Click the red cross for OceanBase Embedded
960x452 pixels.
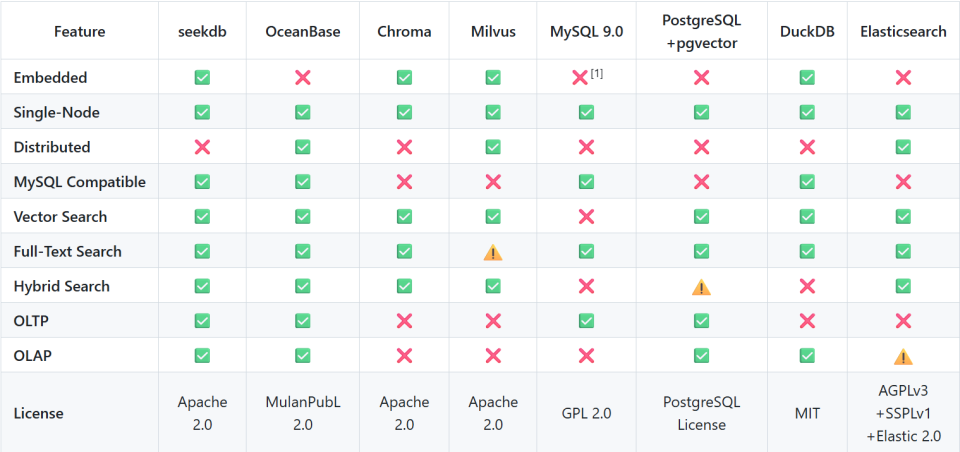pos(302,77)
